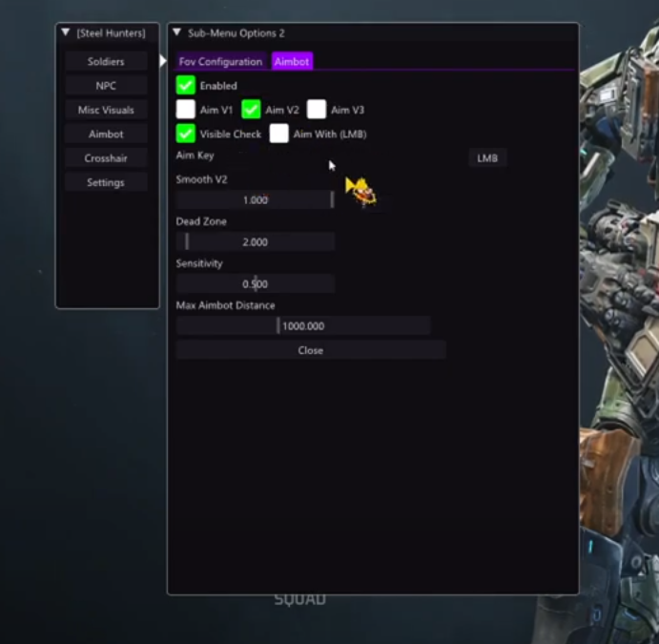Screen dimensions: 659x644
Task: Toggle the Visible Check checkbox
Action: 186,135
